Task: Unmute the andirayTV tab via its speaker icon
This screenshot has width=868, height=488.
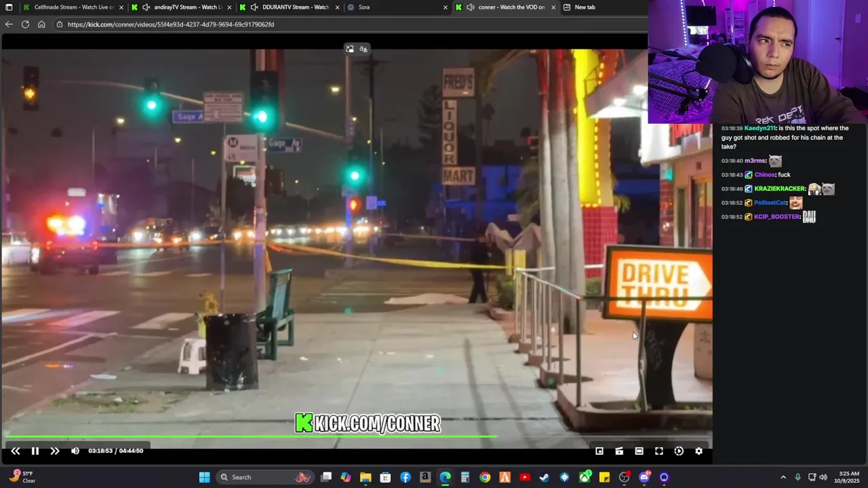Action: (146, 7)
